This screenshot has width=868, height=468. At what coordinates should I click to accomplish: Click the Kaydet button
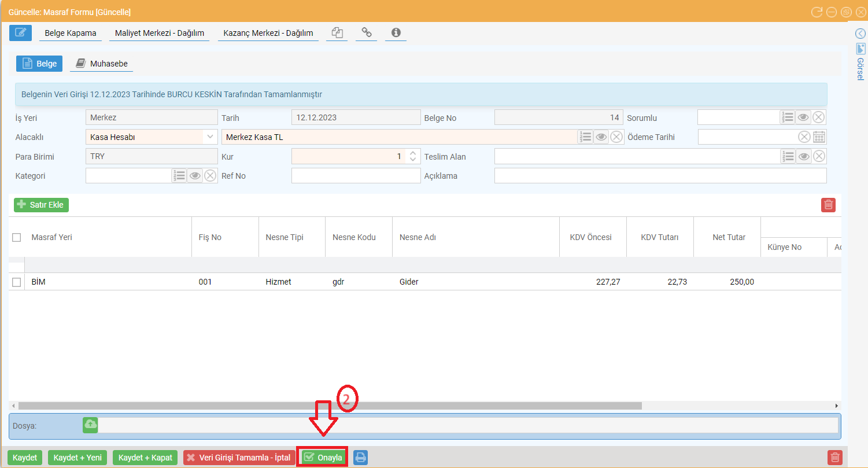[x=25, y=458]
